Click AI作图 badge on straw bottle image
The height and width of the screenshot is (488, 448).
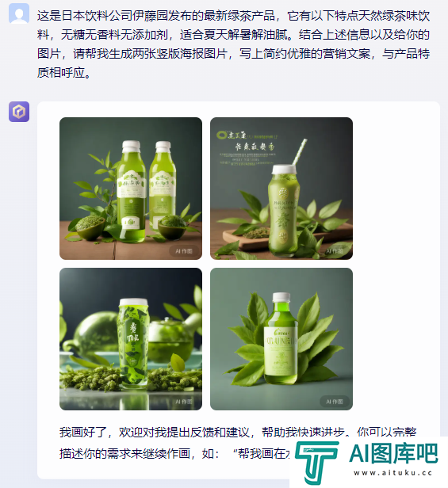click(335, 251)
